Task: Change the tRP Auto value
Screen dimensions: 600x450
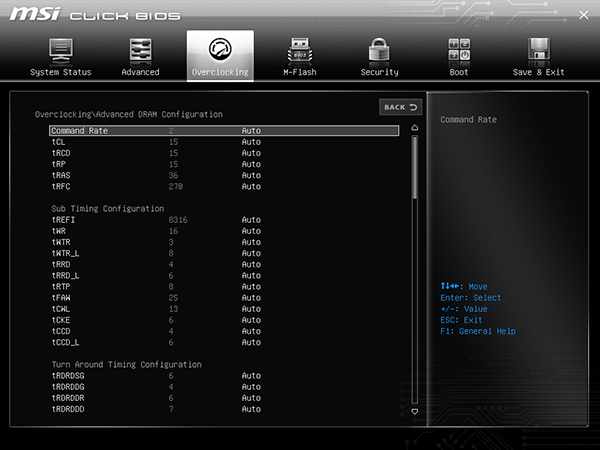Action: pos(251,164)
